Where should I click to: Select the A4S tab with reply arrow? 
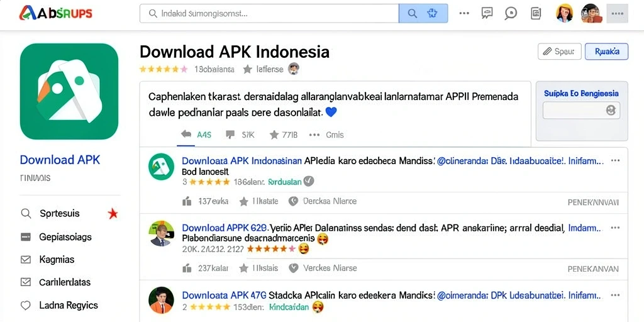(196, 135)
